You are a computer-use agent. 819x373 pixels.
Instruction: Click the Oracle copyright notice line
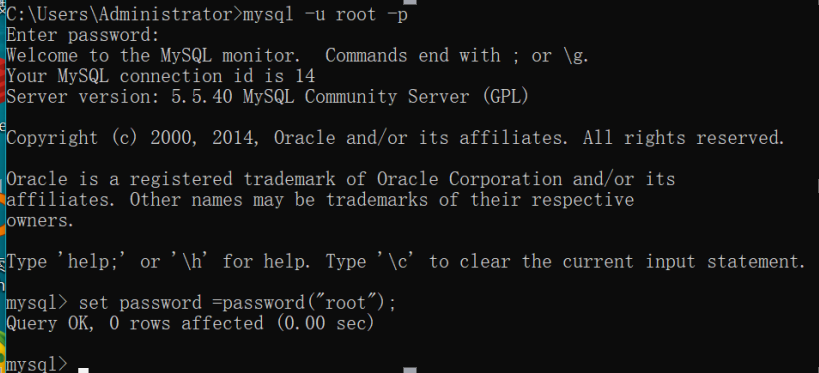tap(395, 138)
